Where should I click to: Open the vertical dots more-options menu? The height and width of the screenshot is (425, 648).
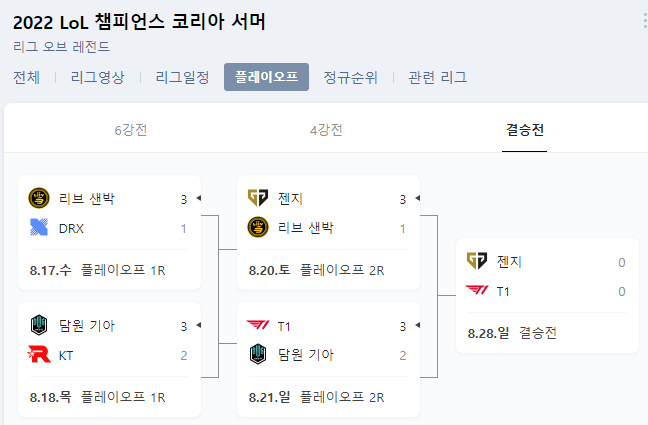(x=645, y=21)
